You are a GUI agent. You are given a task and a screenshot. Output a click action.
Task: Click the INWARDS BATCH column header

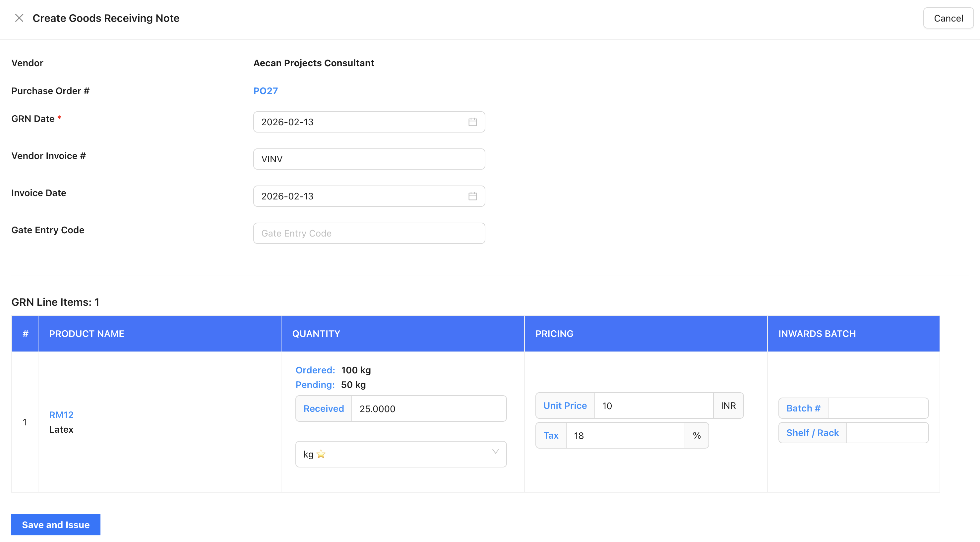817,334
